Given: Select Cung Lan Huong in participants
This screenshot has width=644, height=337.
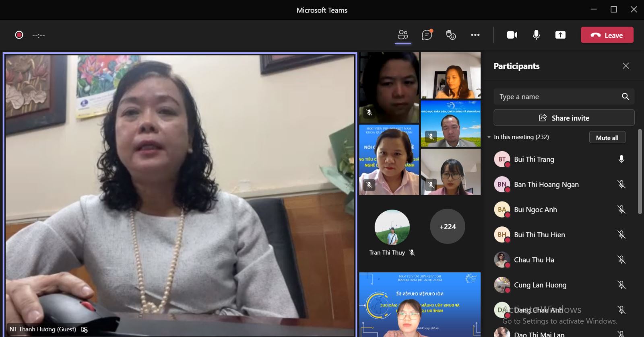Looking at the screenshot, I should (x=540, y=285).
